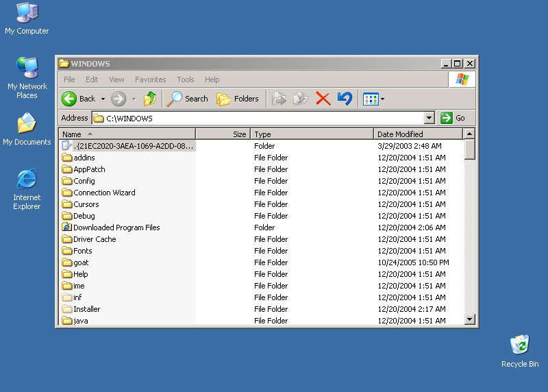Click the Copy To toolbar icon
The image size is (548, 392).
click(x=301, y=99)
